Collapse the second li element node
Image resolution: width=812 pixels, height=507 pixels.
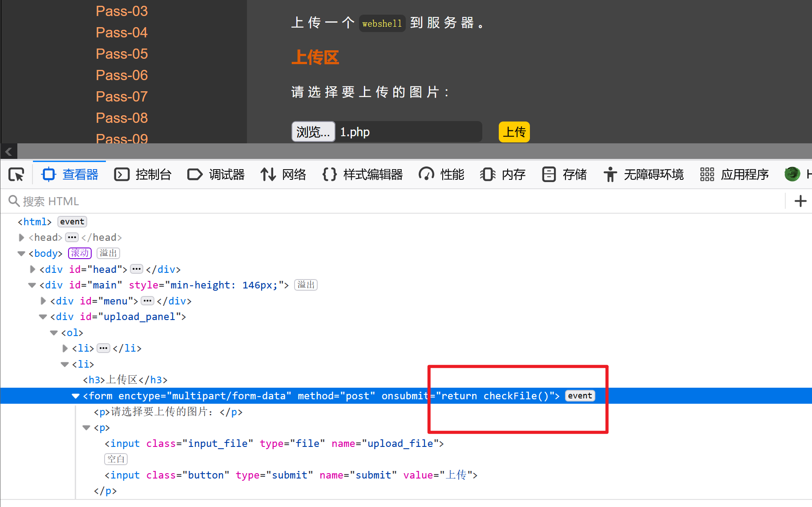point(65,365)
